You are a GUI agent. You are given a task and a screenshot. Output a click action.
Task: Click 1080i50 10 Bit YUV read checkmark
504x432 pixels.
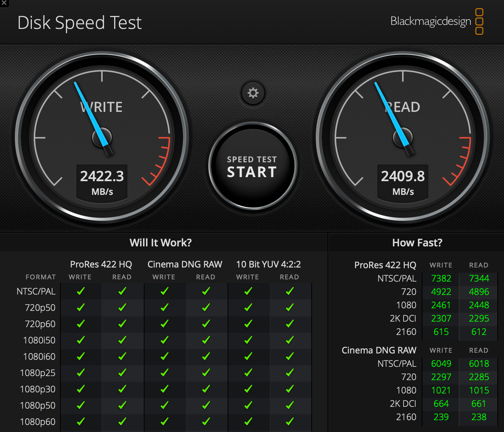289,340
